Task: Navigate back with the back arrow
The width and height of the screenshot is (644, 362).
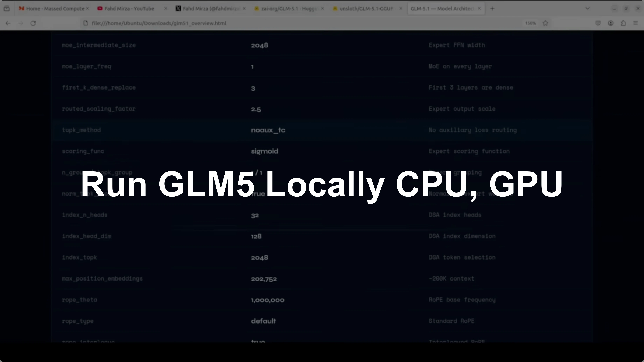Action: pyautogui.click(x=8, y=23)
